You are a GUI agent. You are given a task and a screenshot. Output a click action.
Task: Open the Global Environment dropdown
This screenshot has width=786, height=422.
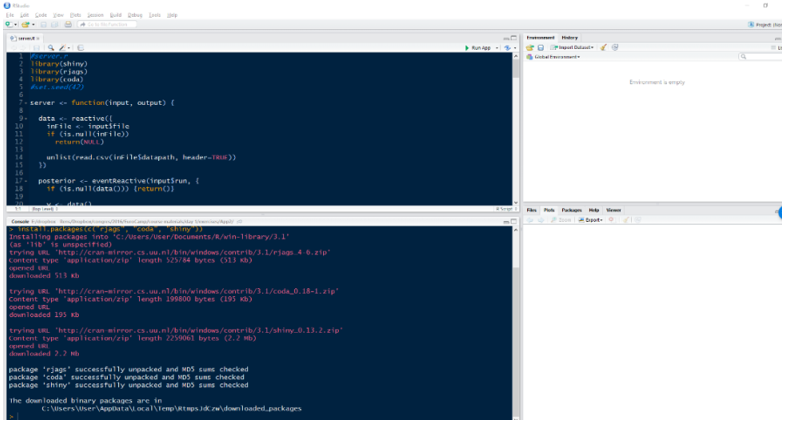click(553, 57)
